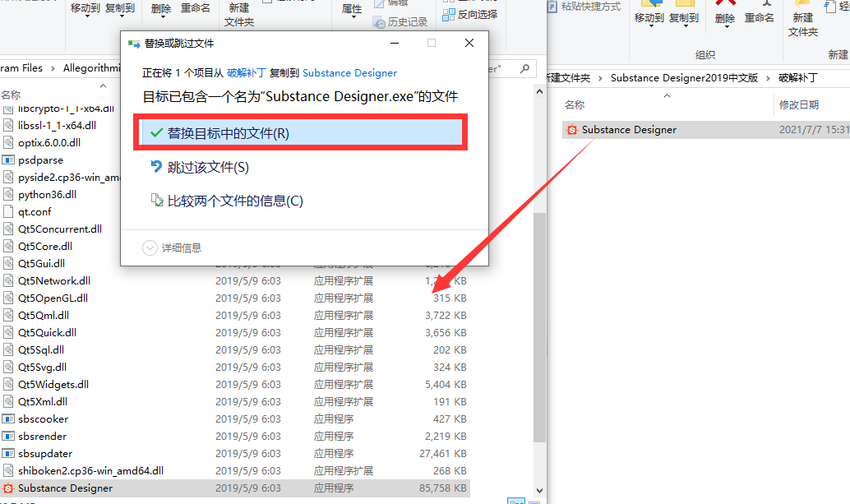Click 破解补丁 breadcrumb in right Explorer

(798, 78)
